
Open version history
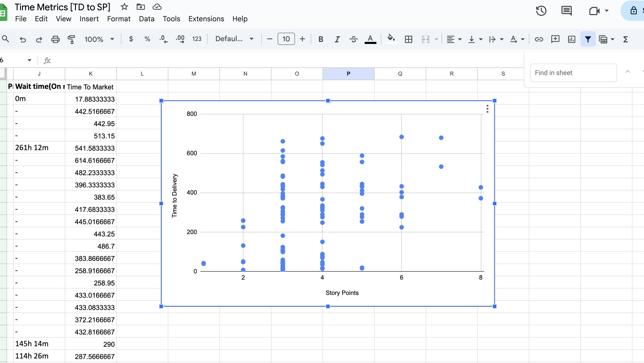(541, 11)
